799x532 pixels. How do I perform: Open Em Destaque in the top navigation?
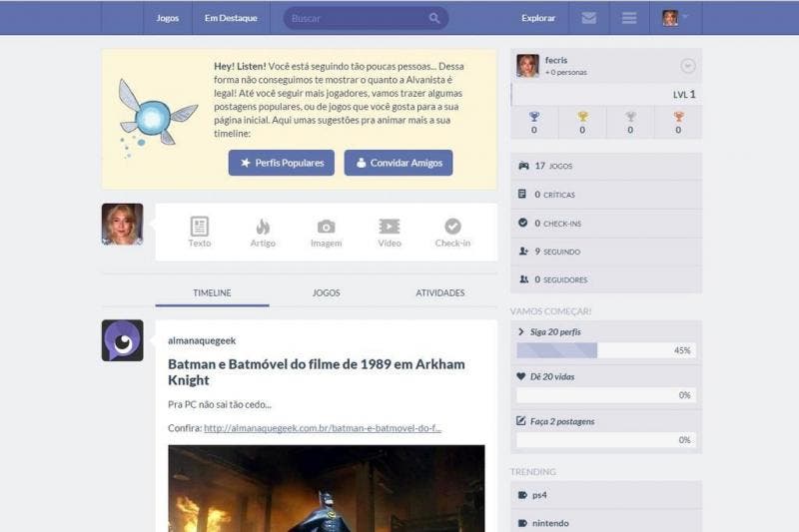tap(231, 18)
